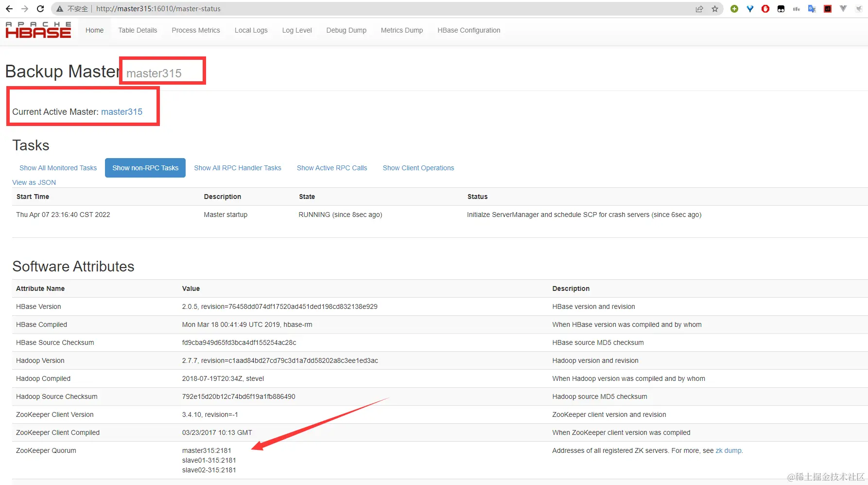Click the Master startup task description
Viewport: 868px width, 485px height.
tap(226, 215)
